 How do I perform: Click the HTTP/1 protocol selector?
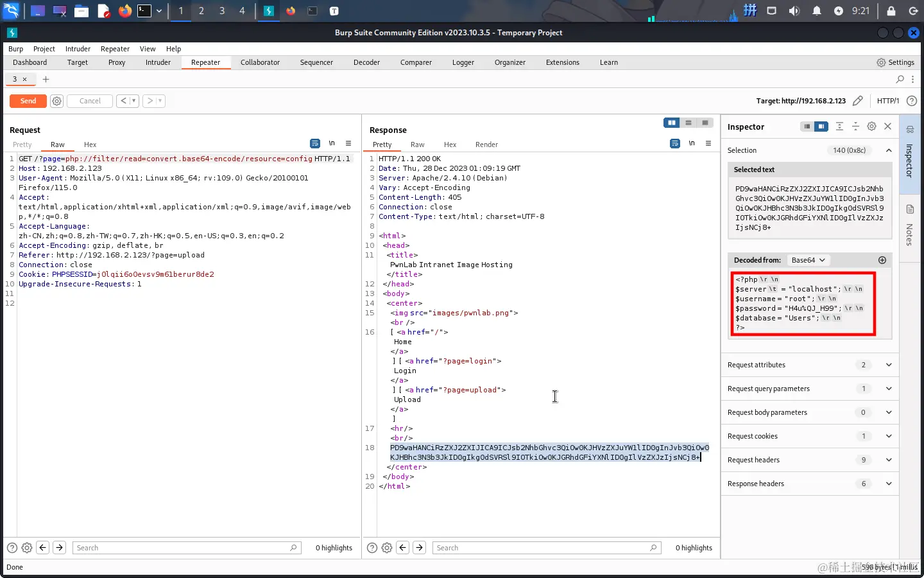coord(888,101)
